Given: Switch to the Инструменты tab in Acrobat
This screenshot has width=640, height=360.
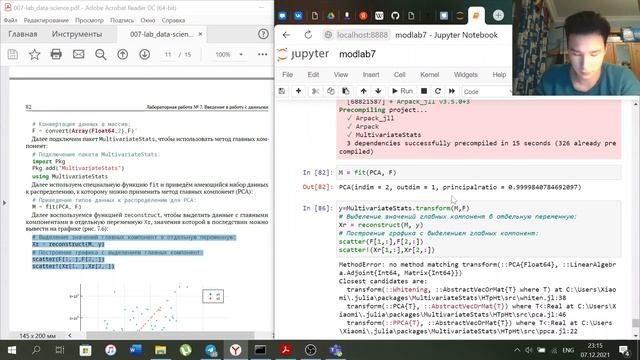Looking at the screenshot, I should (x=77, y=34).
